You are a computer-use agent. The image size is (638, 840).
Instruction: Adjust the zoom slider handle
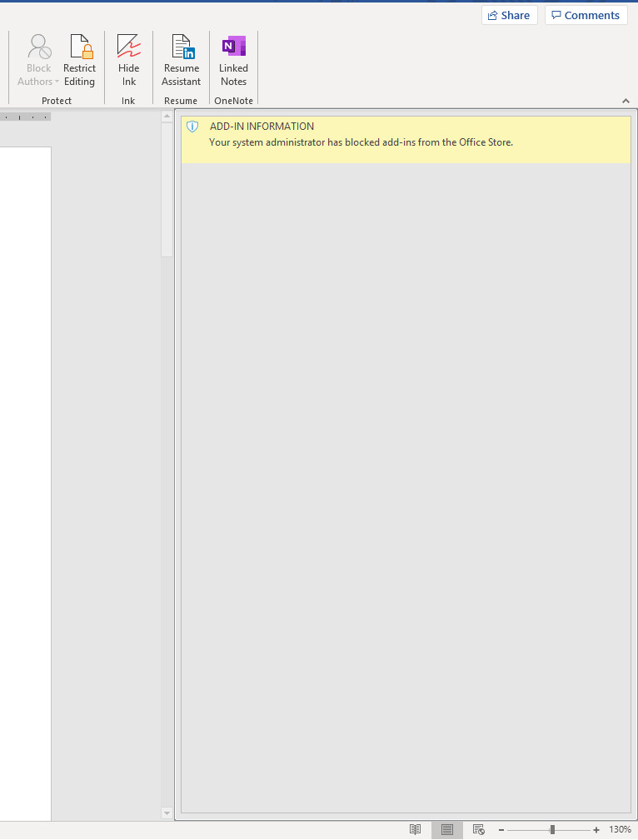552,830
